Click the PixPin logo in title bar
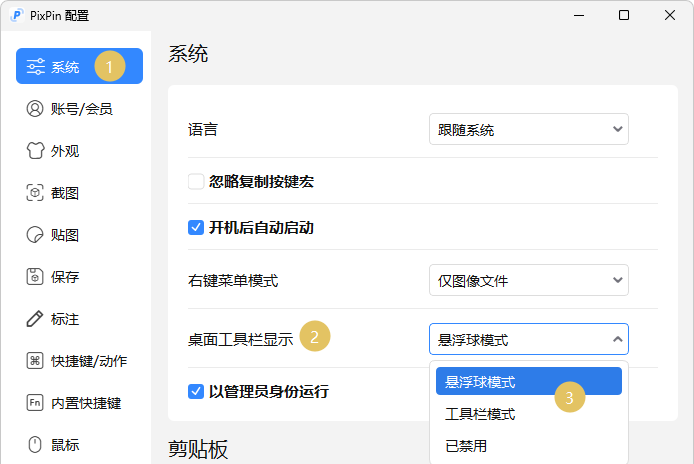This screenshot has height=464, width=694. pos(16,15)
